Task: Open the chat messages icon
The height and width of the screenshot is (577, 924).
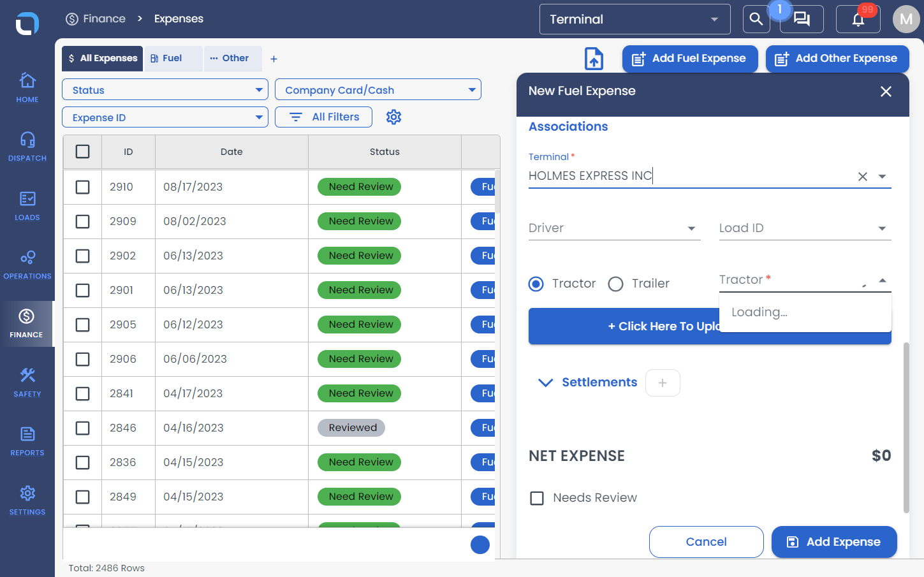Action: tap(802, 19)
